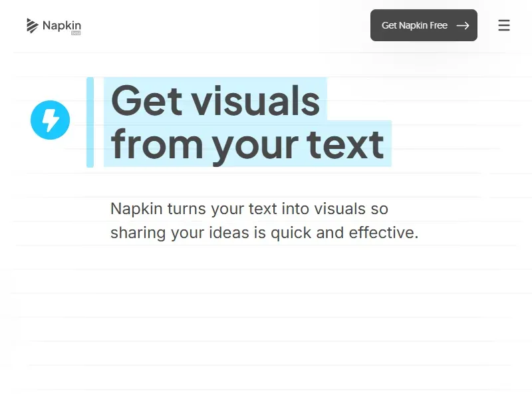Image resolution: width=532 pixels, height=399 pixels.
Task: Click the word "visuals" in the headline
Action: point(256,100)
